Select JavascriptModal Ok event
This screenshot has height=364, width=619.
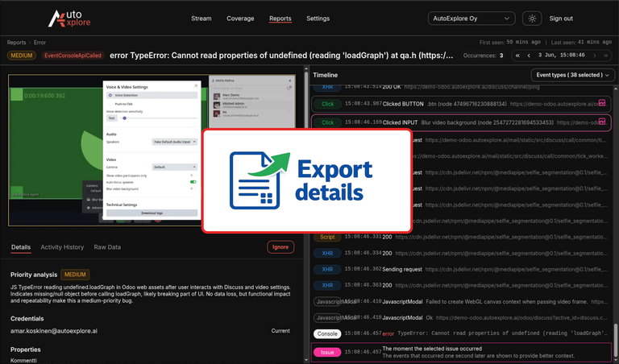pos(461,317)
